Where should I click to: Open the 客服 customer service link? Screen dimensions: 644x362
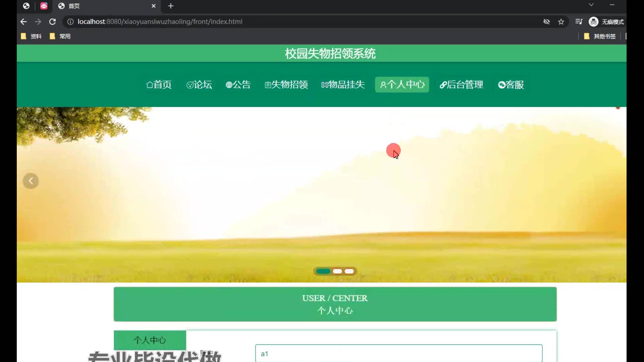(511, 84)
